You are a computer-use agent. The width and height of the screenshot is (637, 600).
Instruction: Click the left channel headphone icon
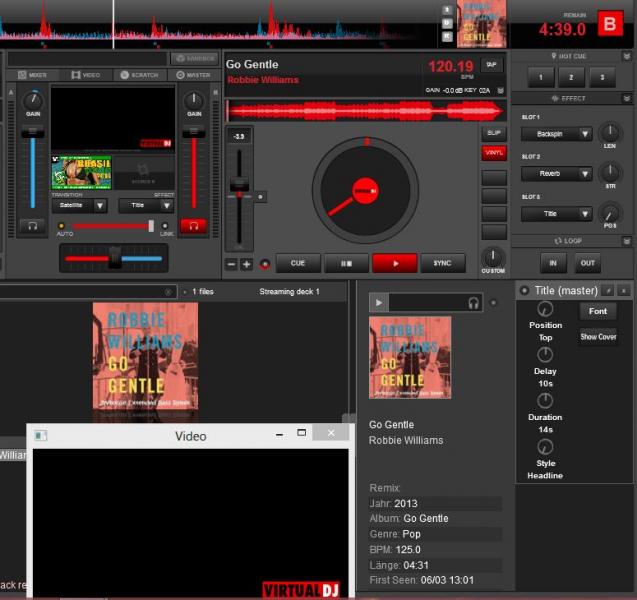(x=32, y=226)
